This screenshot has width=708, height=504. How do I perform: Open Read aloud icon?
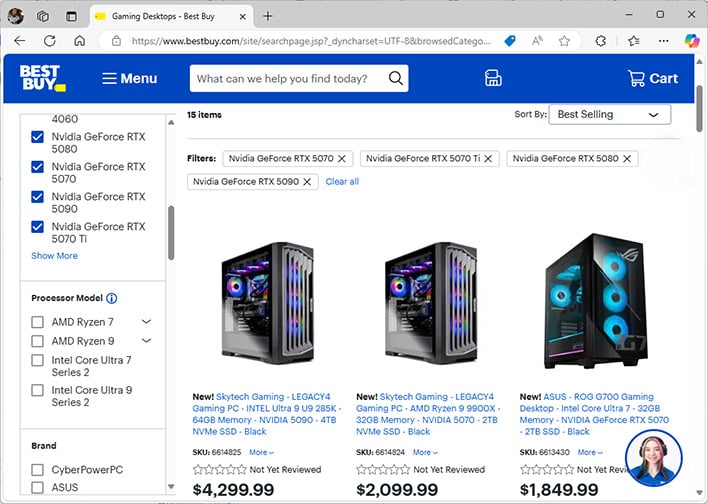(x=537, y=41)
